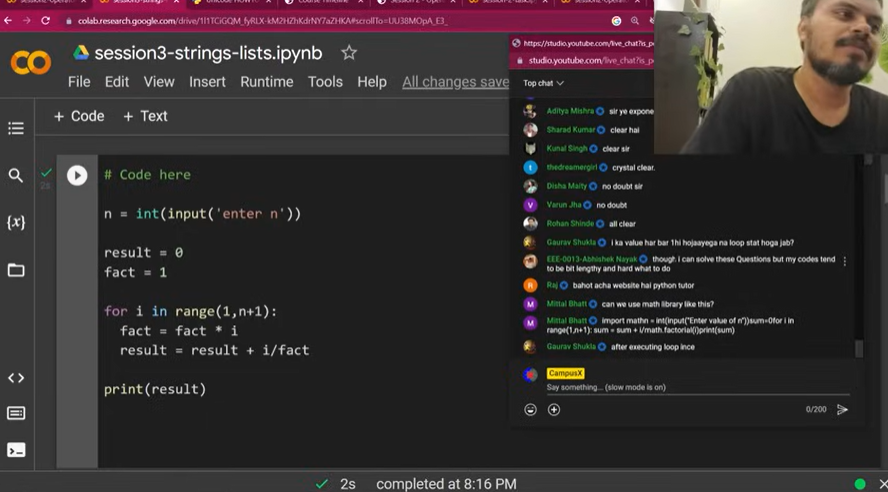This screenshot has width=888, height=492.
Task: Open emoji picker in live chat
Action: pos(530,409)
